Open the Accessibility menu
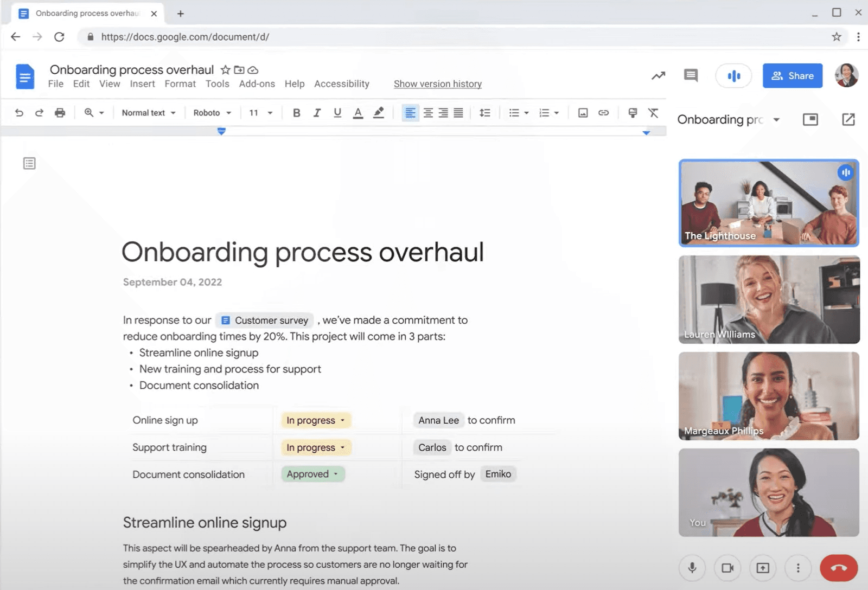Image resolution: width=868 pixels, height=590 pixels. coord(342,84)
